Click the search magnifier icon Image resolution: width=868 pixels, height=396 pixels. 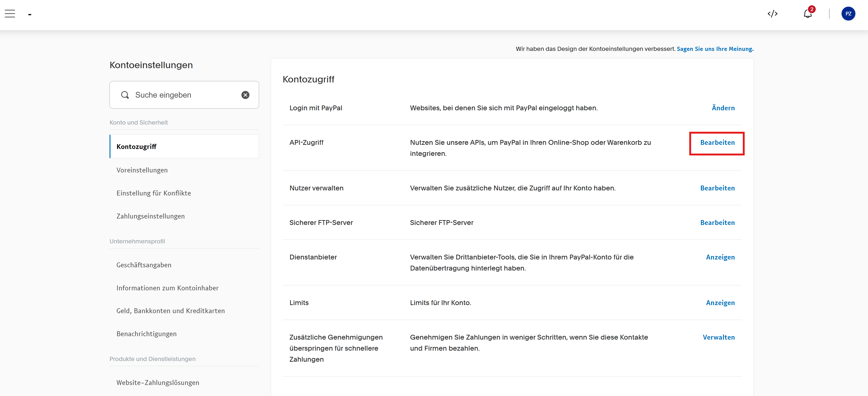click(x=125, y=95)
